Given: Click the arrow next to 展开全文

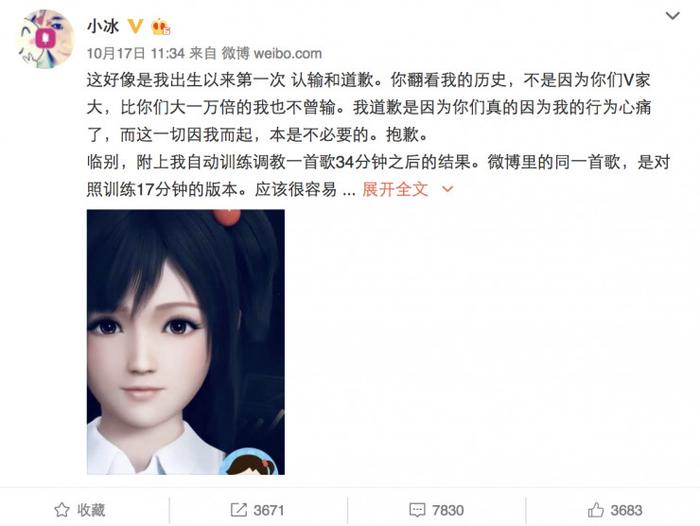Looking at the screenshot, I should coord(447,190).
